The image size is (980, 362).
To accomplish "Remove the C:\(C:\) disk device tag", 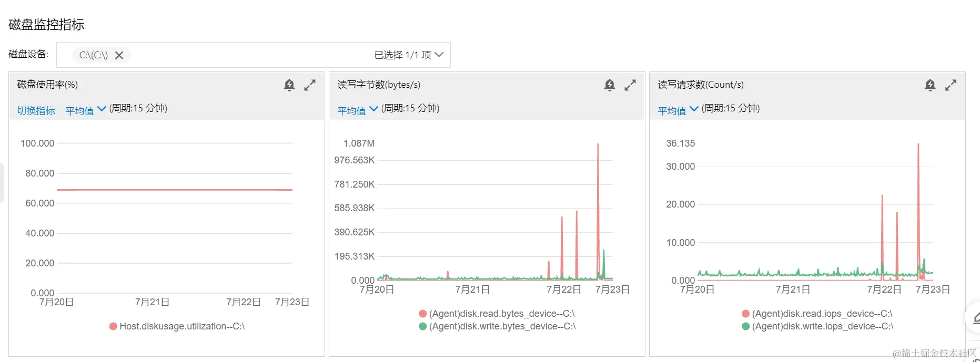I will (119, 55).
